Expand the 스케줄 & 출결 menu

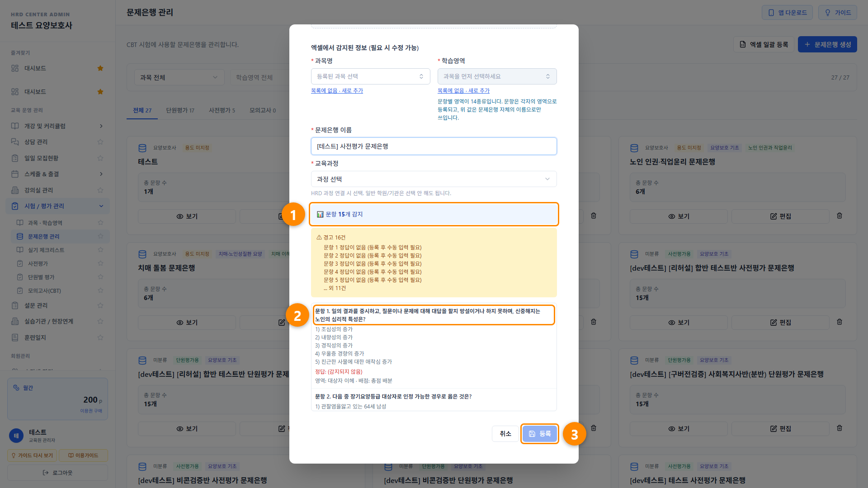coord(57,174)
